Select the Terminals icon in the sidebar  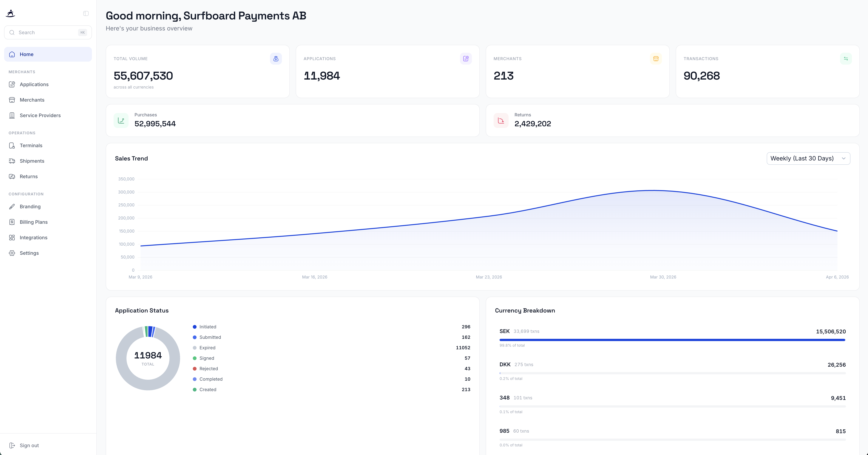point(12,146)
